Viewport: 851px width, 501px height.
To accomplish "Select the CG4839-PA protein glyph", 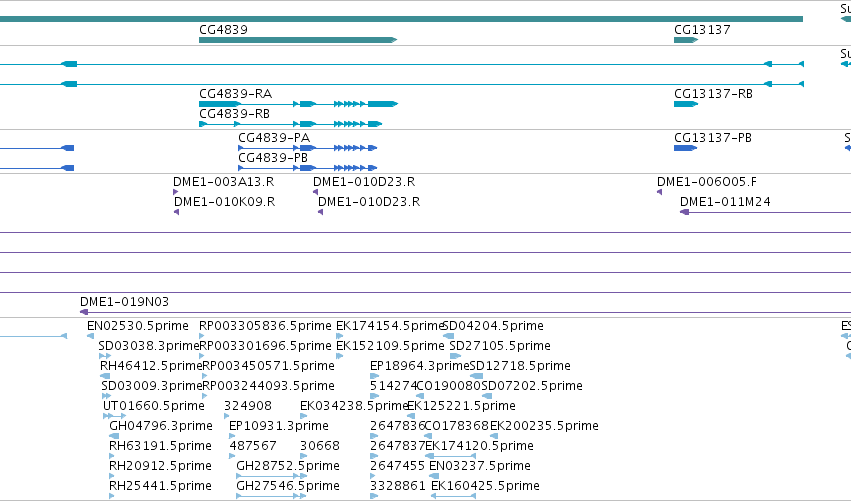I will click(308, 148).
